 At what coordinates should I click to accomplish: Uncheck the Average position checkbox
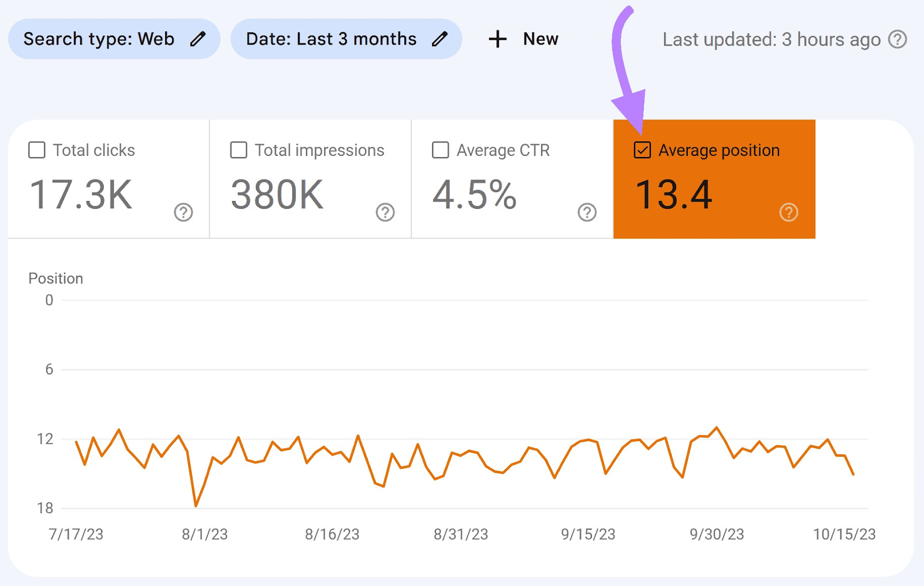(x=642, y=150)
